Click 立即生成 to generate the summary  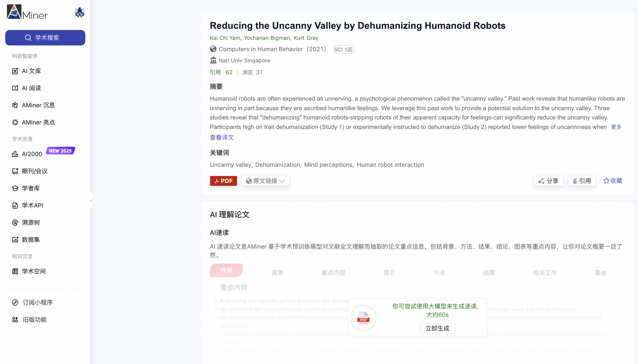[x=437, y=328]
